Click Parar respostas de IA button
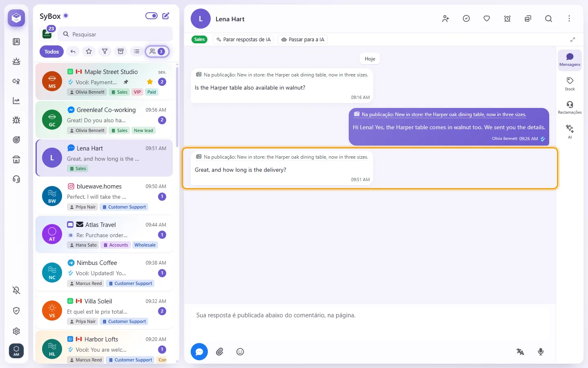Screen dimensions: 588x368 [243, 40]
